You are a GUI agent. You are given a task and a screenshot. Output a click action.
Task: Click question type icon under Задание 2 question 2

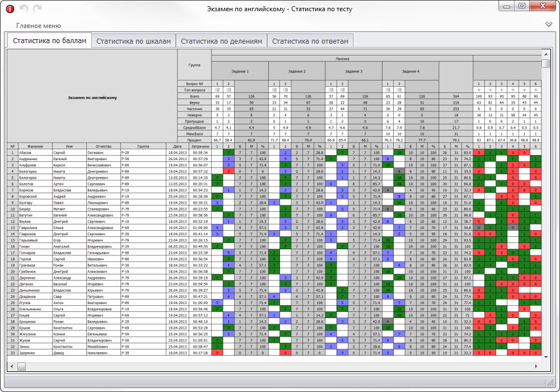285,90
